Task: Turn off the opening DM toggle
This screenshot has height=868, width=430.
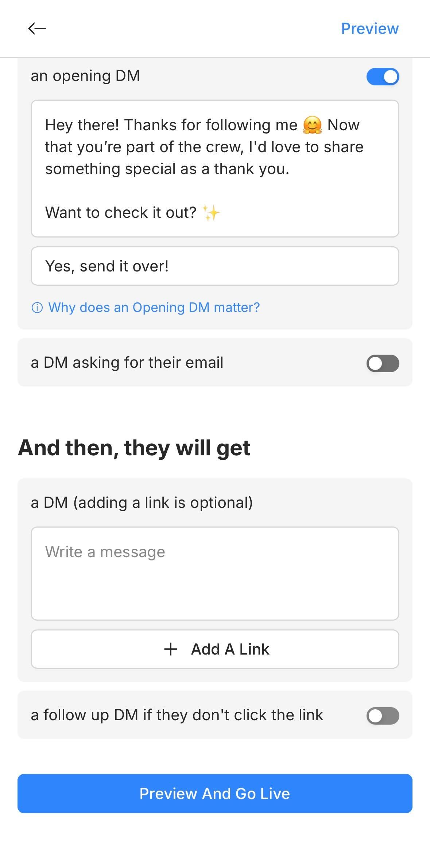Action: tap(383, 77)
